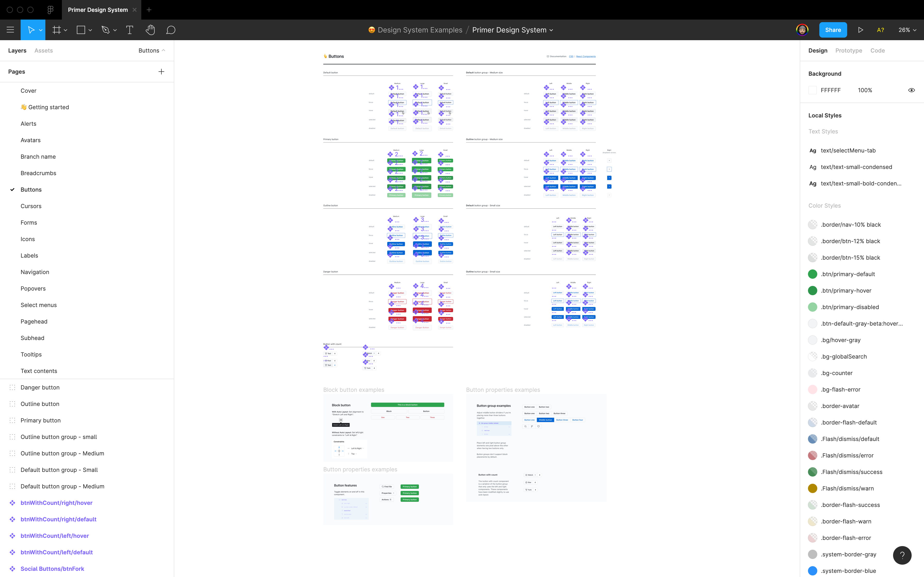
Task: Click the Present play button
Action: coord(860,30)
